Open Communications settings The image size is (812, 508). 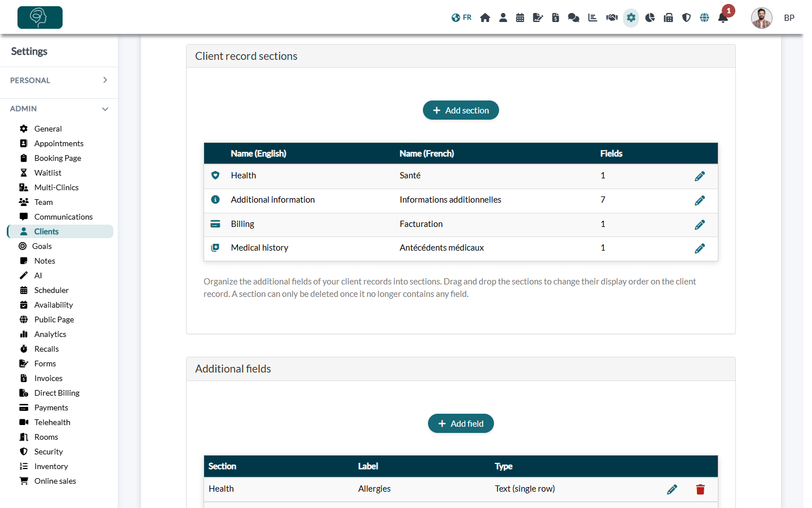pyautogui.click(x=63, y=217)
